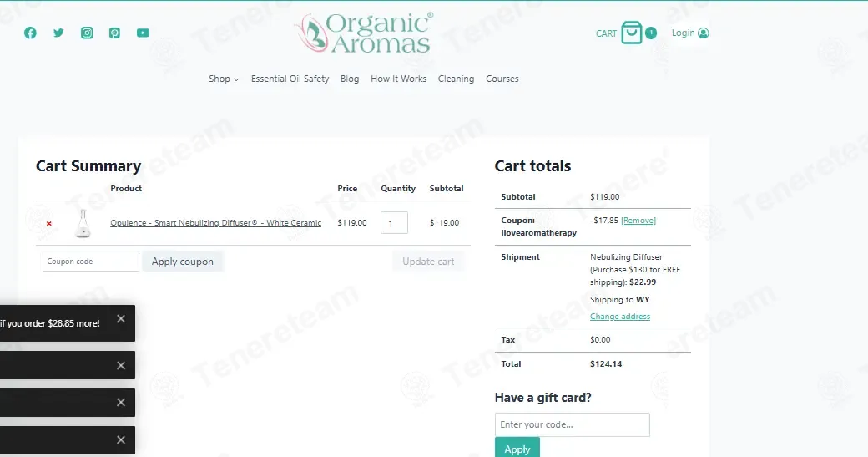868x457 pixels.
Task: Click the cart item count badge
Action: pos(651,33)
